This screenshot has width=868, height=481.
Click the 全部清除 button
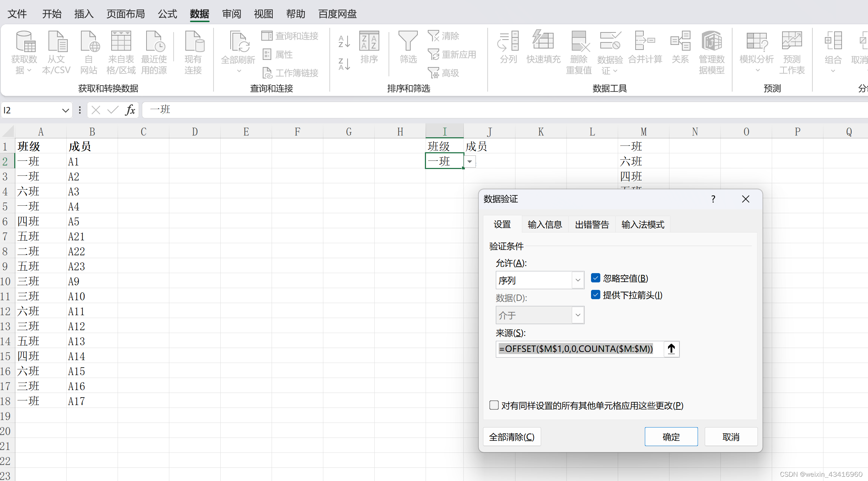pos(512,437)
